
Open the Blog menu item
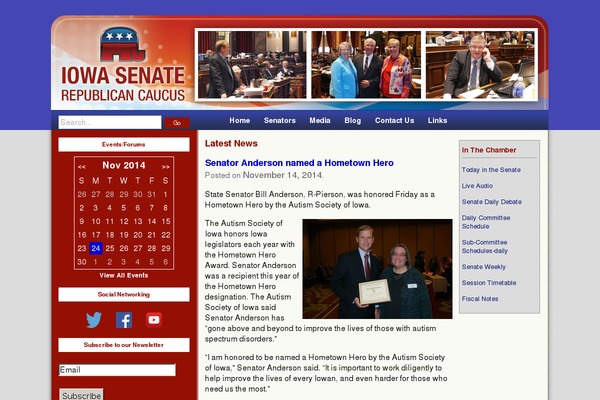[x=352, y=120]
